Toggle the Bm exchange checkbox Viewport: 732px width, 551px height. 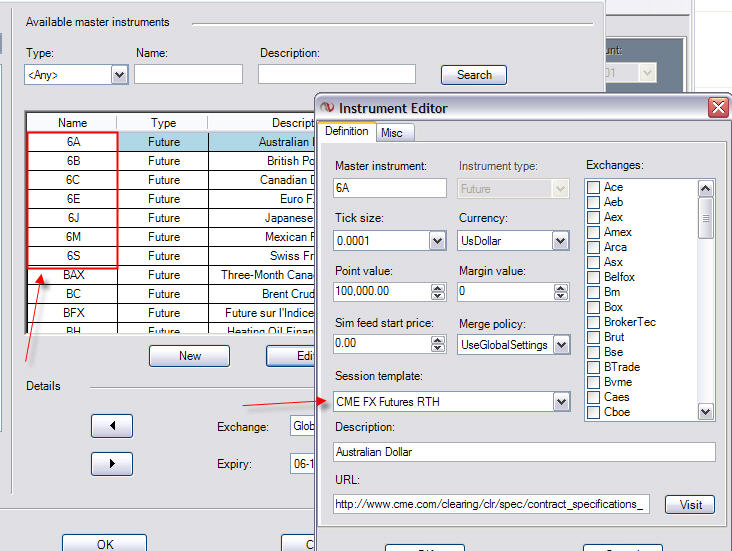tap(593, 292)
